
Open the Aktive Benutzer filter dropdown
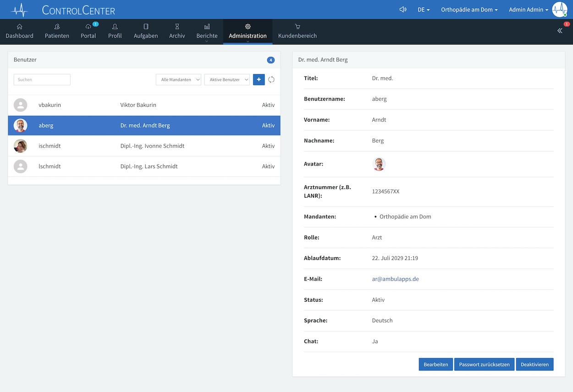pyautogui.click(x=227, y=80)
